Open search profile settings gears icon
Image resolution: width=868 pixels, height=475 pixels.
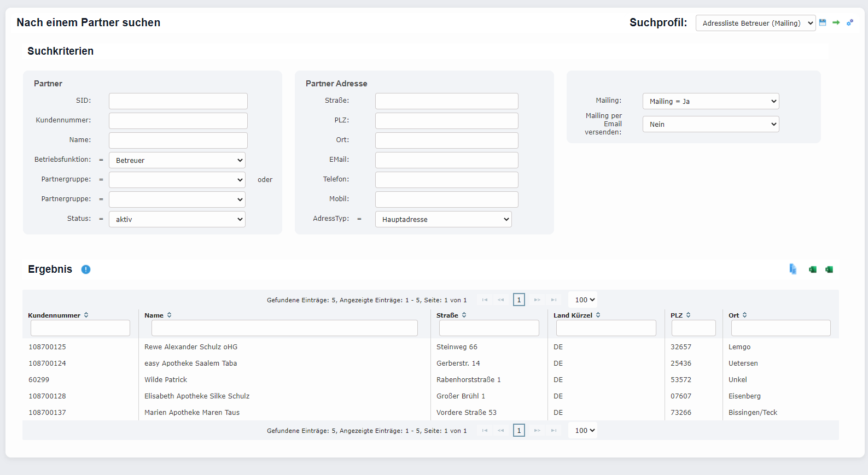(x=850, y=22)
